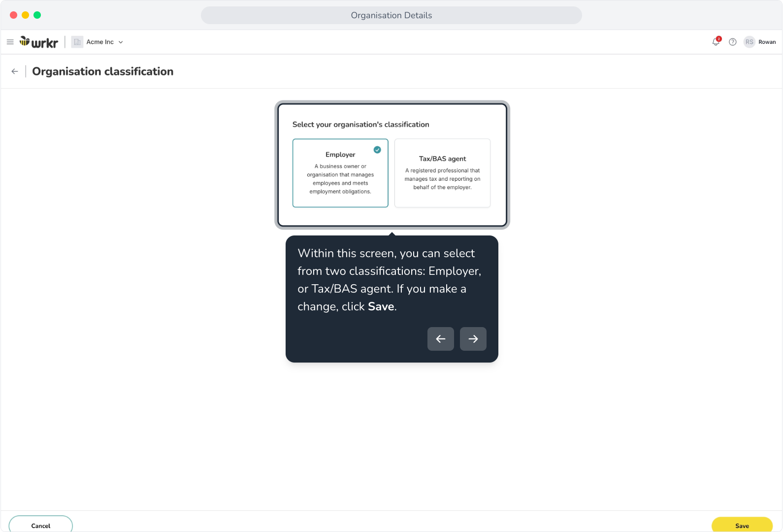
Task: Advance to next tooltip step
Action: [473, 339]
